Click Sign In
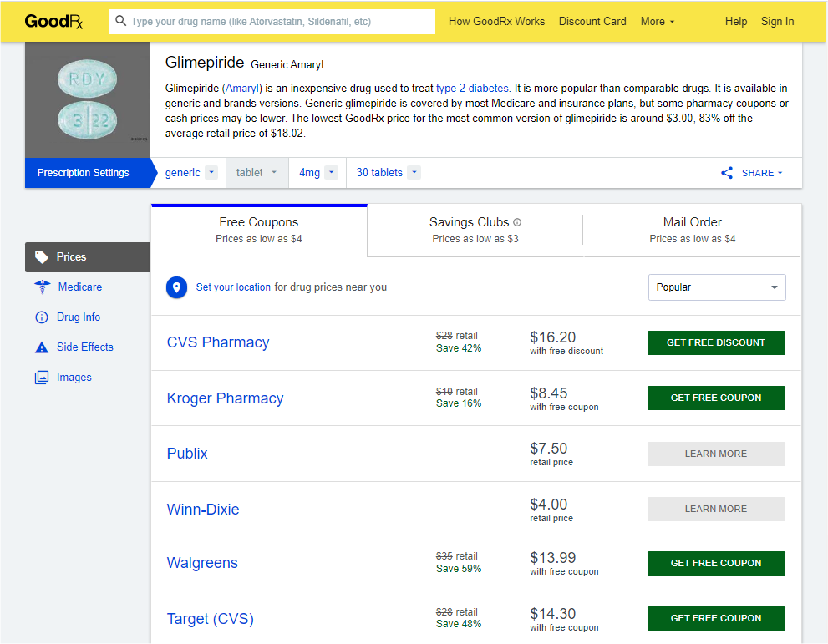Viewport: 828px width, 644px height. click(x=777, y=22)
